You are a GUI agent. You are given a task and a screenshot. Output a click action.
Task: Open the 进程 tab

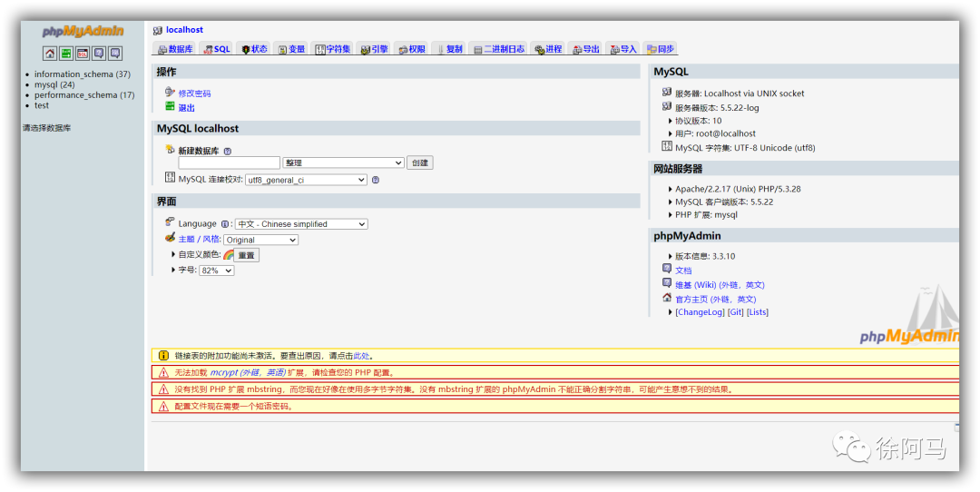549,49
